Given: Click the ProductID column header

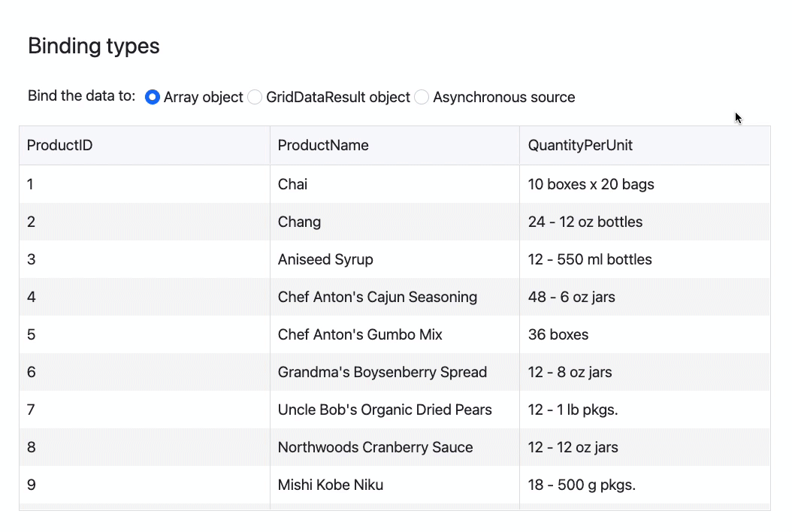Looking at the screenshot, I should pos(60,145).
